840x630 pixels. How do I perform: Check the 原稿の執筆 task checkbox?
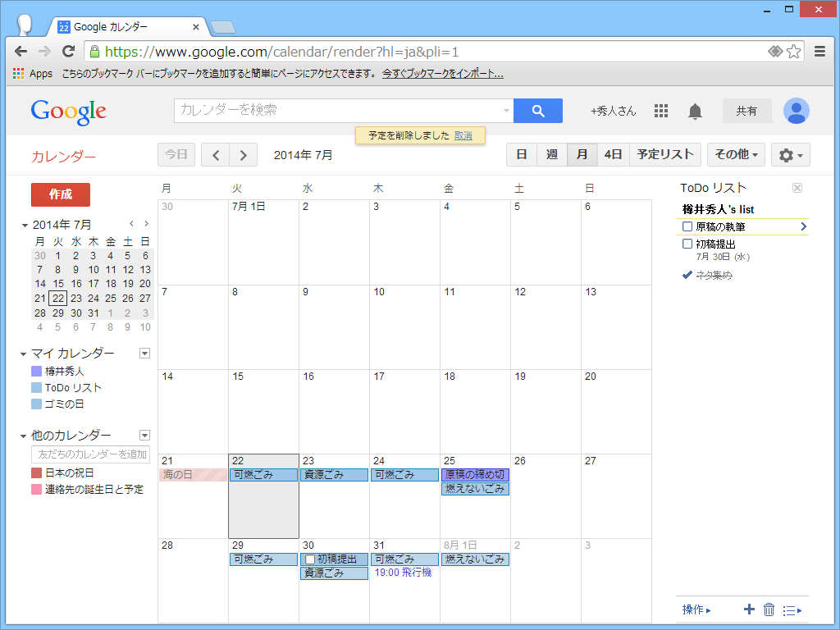pos(687,226)
